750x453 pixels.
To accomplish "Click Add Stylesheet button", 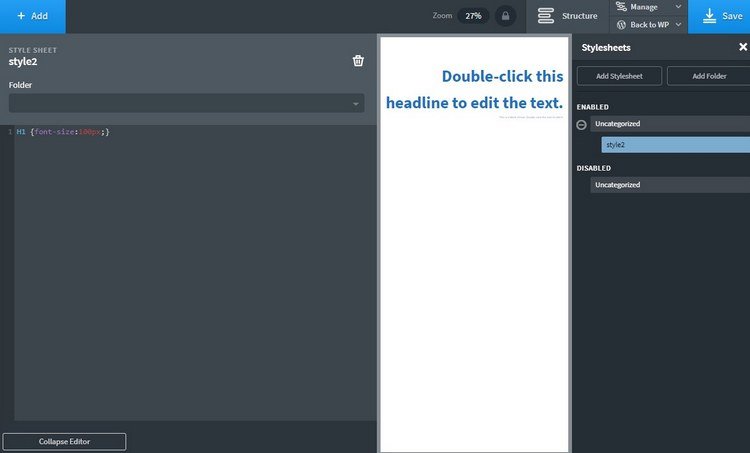I will point(618,76).
